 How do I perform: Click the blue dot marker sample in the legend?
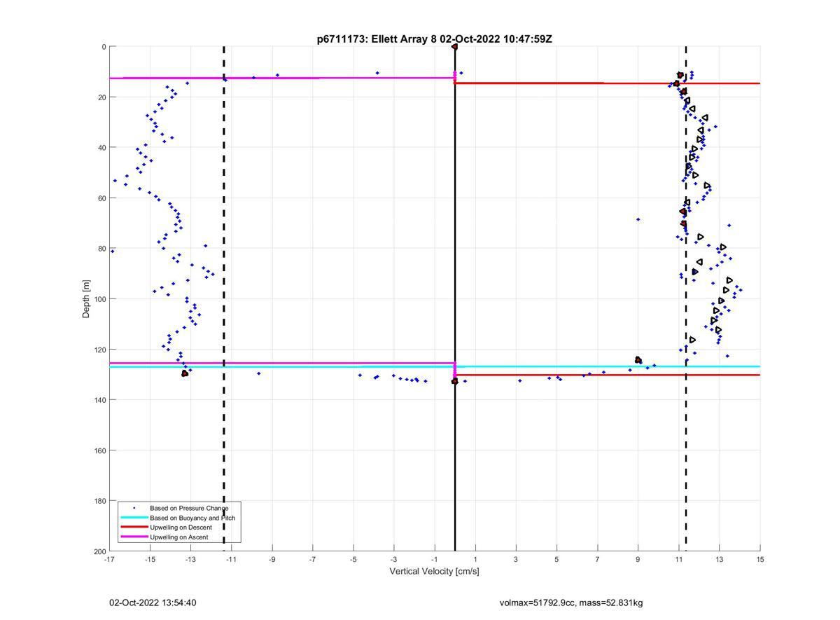coord(134,508)
